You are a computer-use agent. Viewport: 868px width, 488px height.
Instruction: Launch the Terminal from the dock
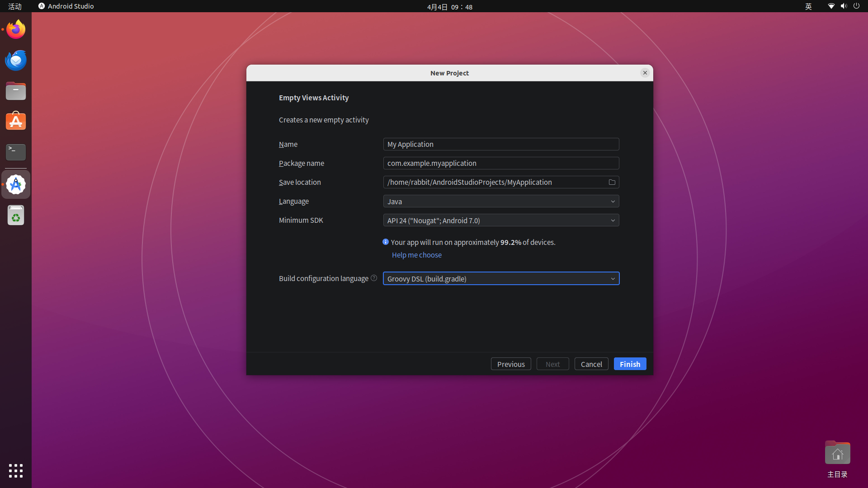pyautogui.click(x=16, y=152)
